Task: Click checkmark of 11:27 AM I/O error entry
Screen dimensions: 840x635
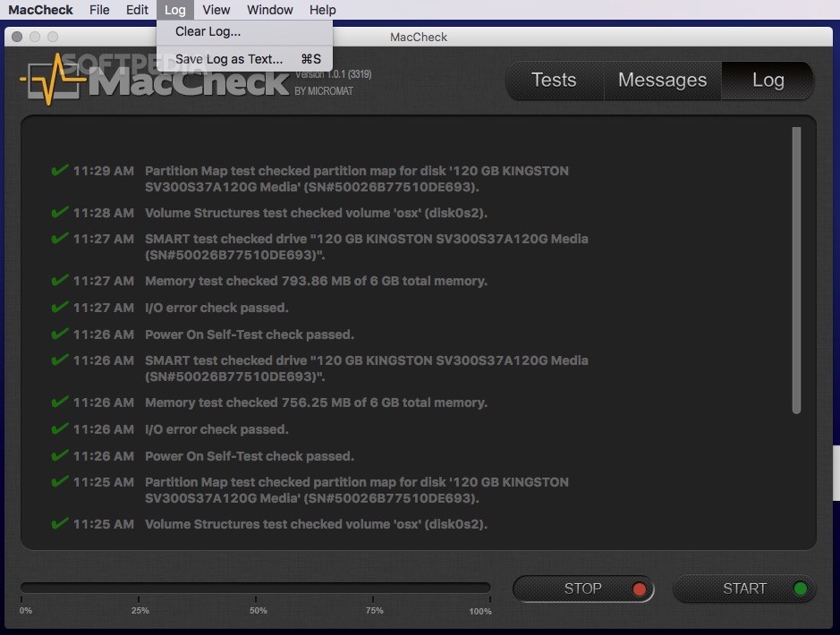Action: [x=59, y=307]
